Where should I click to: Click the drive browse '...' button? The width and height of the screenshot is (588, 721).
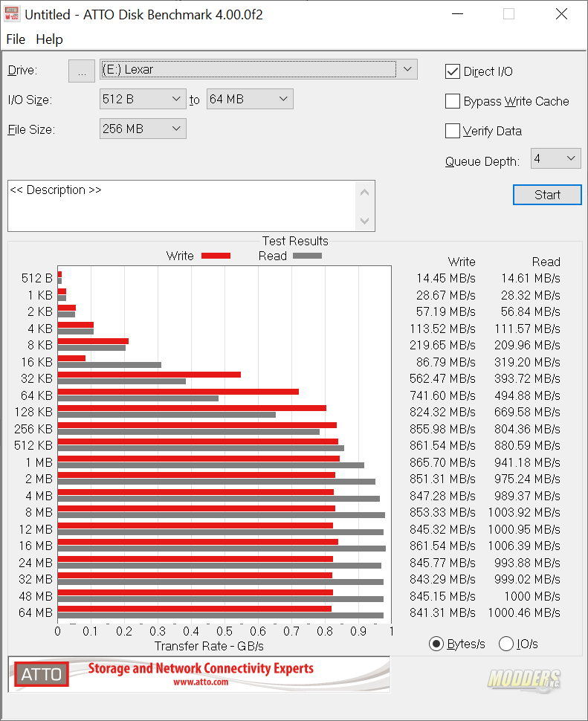(82, 71)
